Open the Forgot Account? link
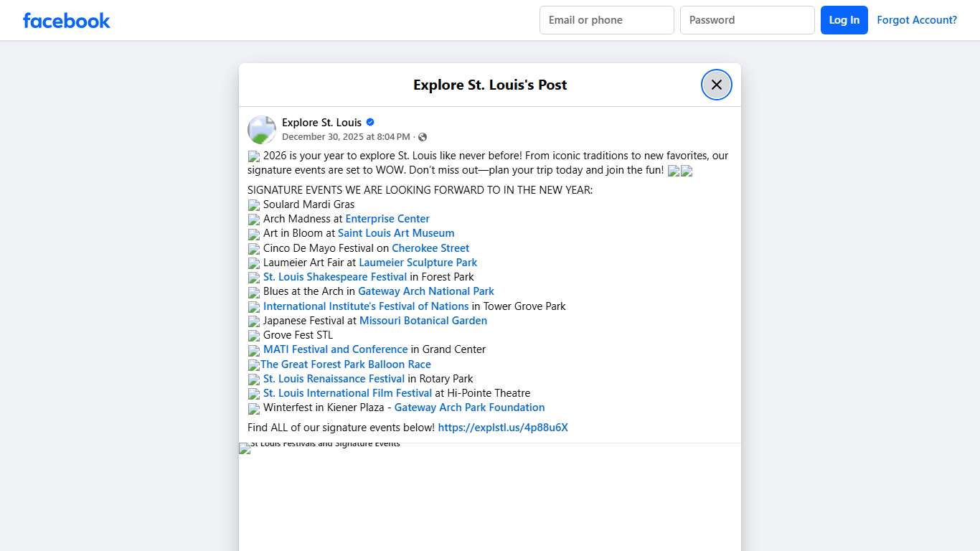 pyautogui.click(x=916, y=20)
